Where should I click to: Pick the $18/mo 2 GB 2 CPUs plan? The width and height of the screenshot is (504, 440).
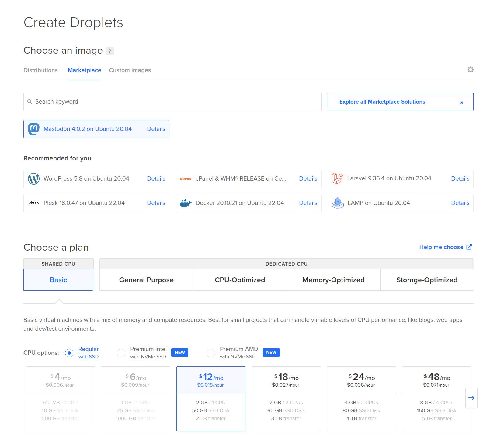286,399
